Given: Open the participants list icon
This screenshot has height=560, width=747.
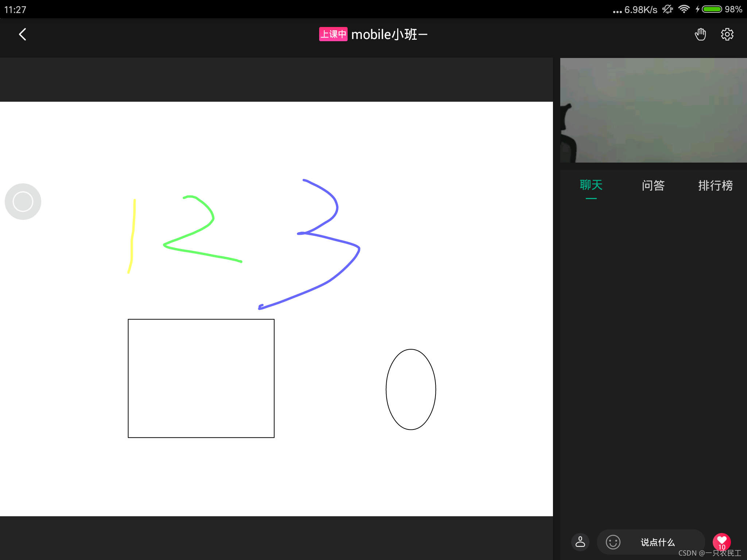Looking at the screenshot, I should click(580, 542).
